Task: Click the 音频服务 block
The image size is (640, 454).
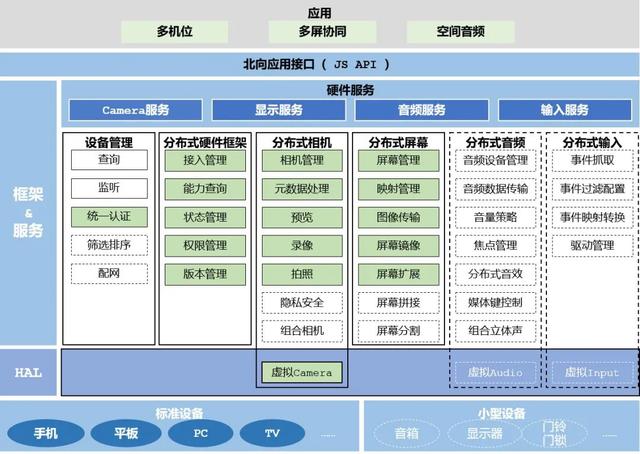Action: (422, 110)
